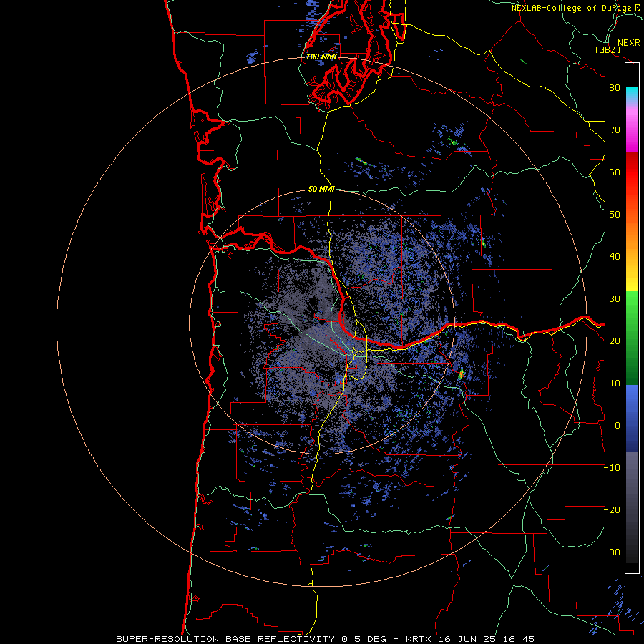The width and height of the screenshot is (644, 644).
Task: Click the "NEXLAB-College of DuPage" credit text
Action: pos(571,8)
